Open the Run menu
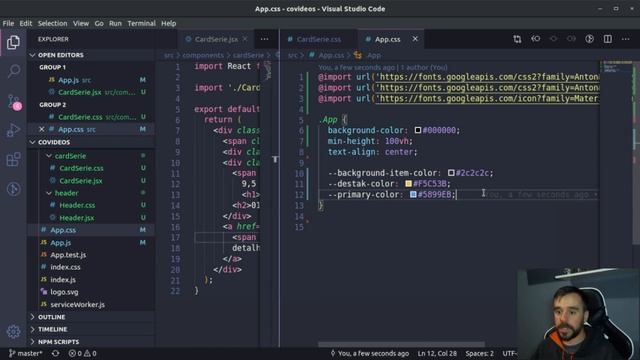 (x=116, y=23)
